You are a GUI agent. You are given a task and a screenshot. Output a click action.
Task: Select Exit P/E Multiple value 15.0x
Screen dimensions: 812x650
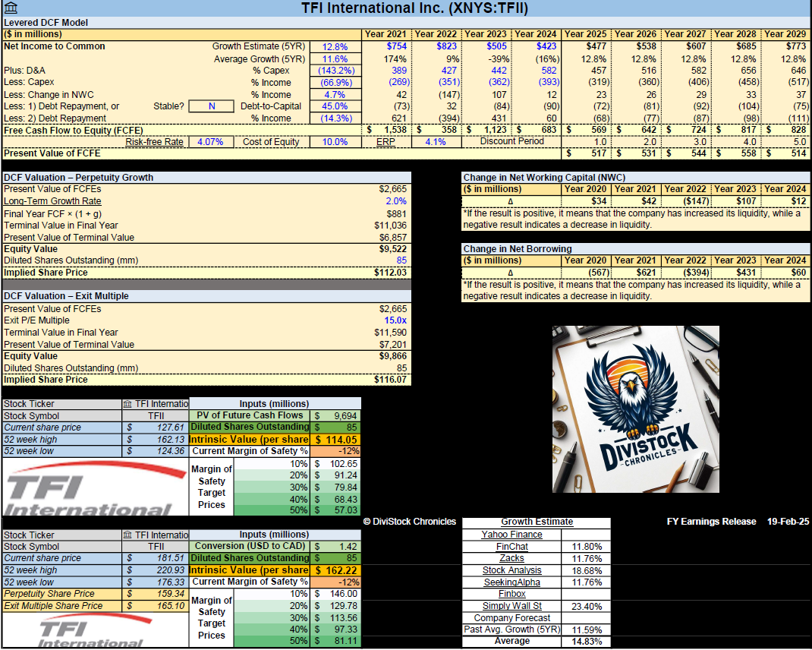point(395,320)
